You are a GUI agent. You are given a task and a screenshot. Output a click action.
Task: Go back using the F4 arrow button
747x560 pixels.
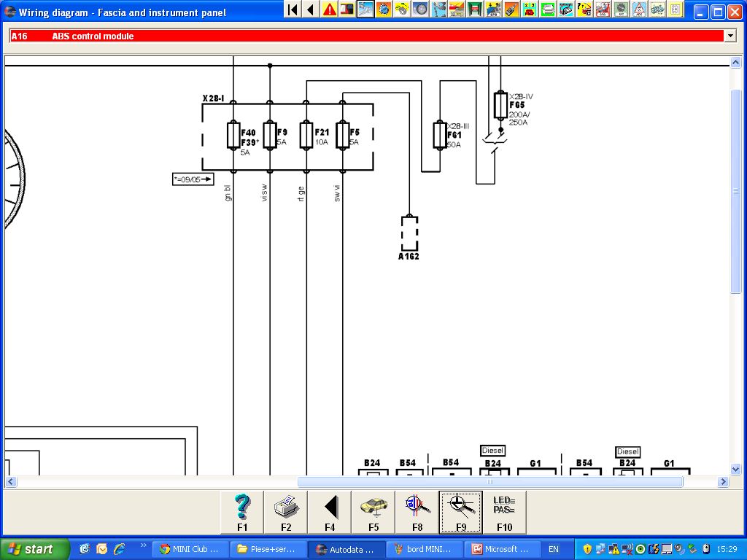tap(330, 512)
